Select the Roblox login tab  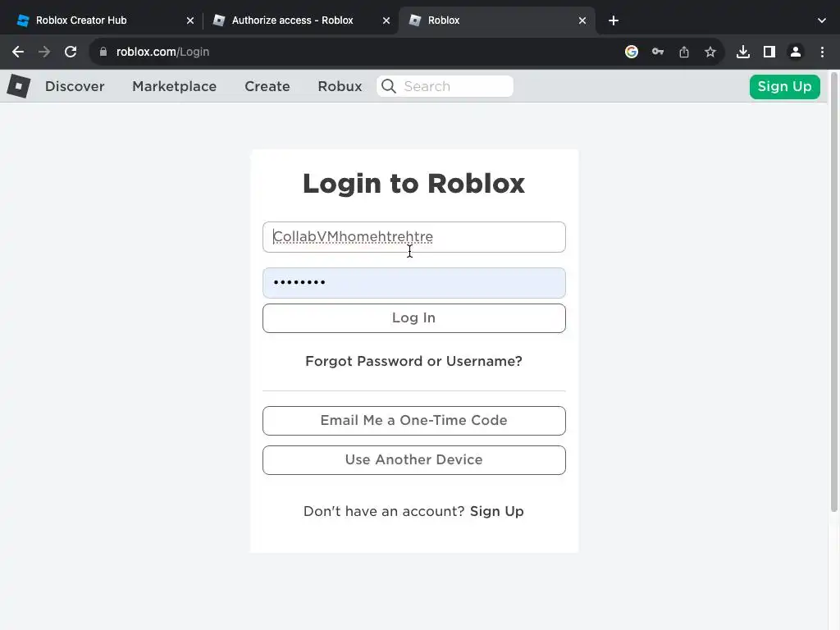point(497,21)
